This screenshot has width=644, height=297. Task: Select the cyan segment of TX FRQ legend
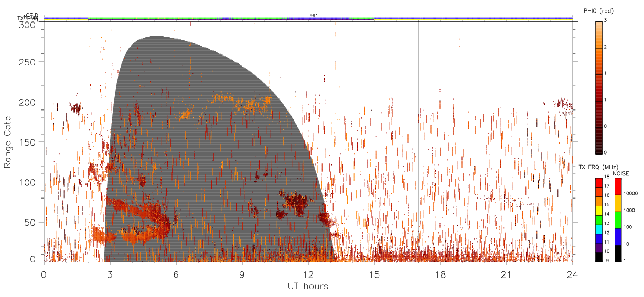coord(598,229)
